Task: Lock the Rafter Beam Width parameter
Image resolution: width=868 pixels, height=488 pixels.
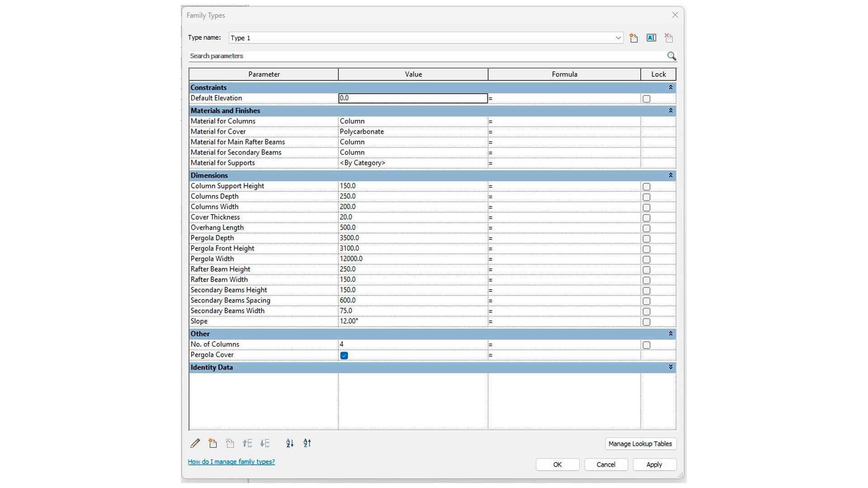Action: tap(646, 280)
